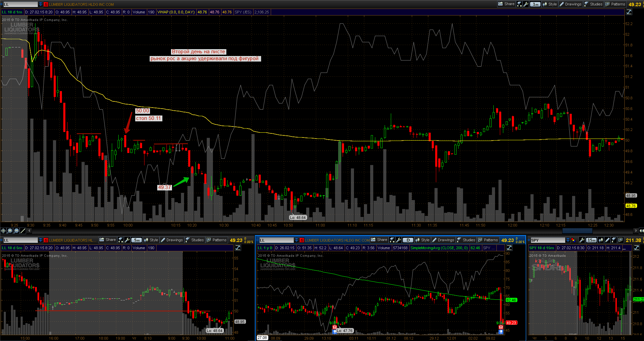
Task: Click the zoom out magnifier icon
Action: 16,231
